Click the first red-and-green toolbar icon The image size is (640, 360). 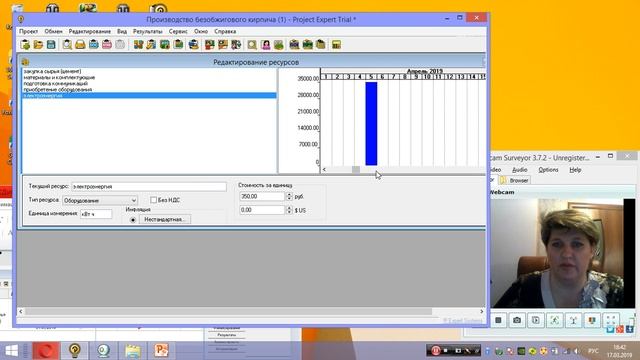pos(210,44)
